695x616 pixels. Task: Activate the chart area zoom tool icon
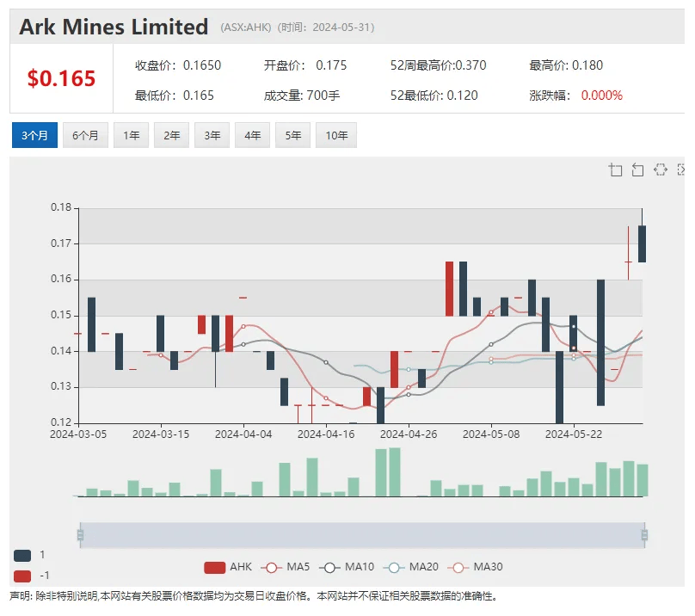point(615,169)
